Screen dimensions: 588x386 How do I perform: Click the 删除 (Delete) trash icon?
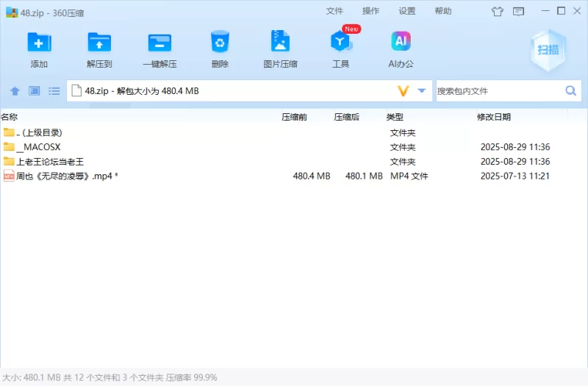click(x=220, y=42)
